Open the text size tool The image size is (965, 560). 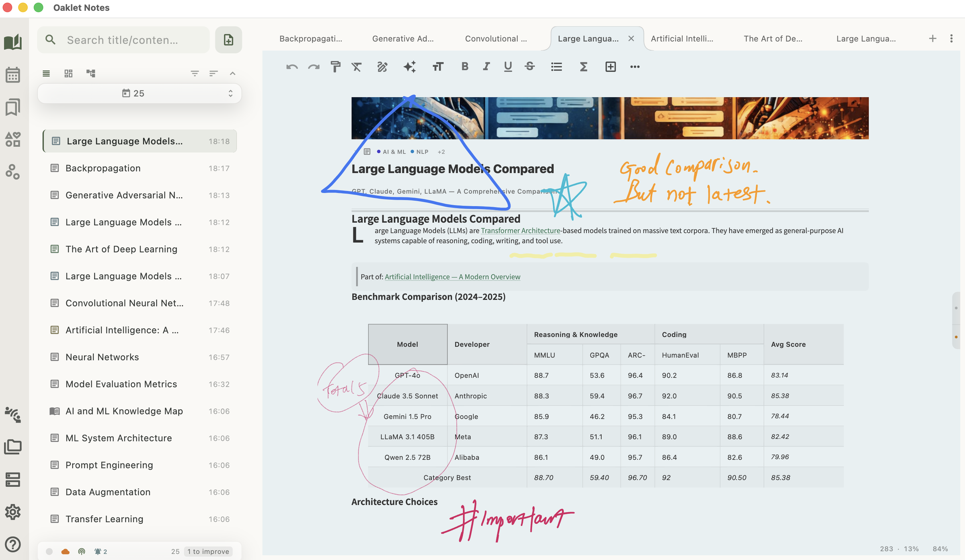438,67
